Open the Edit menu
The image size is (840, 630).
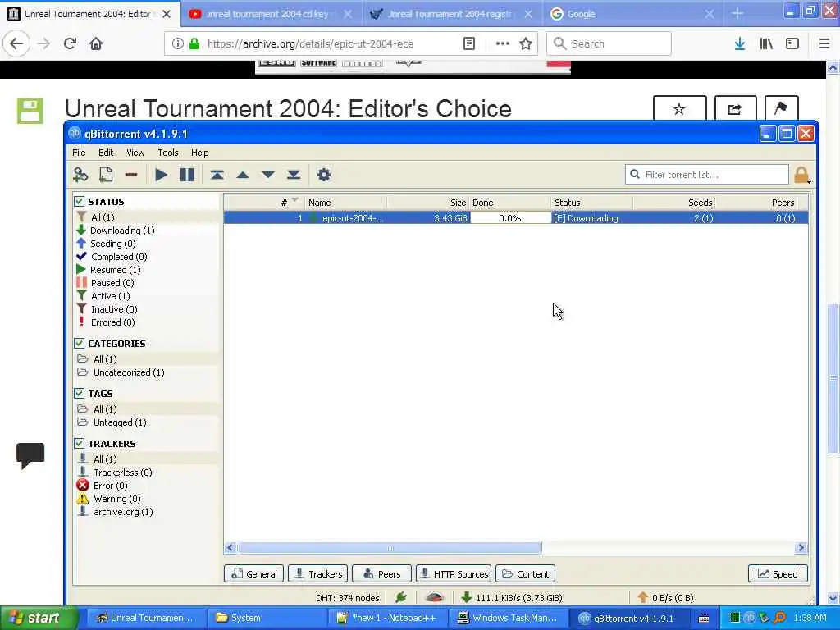point(106,153)
